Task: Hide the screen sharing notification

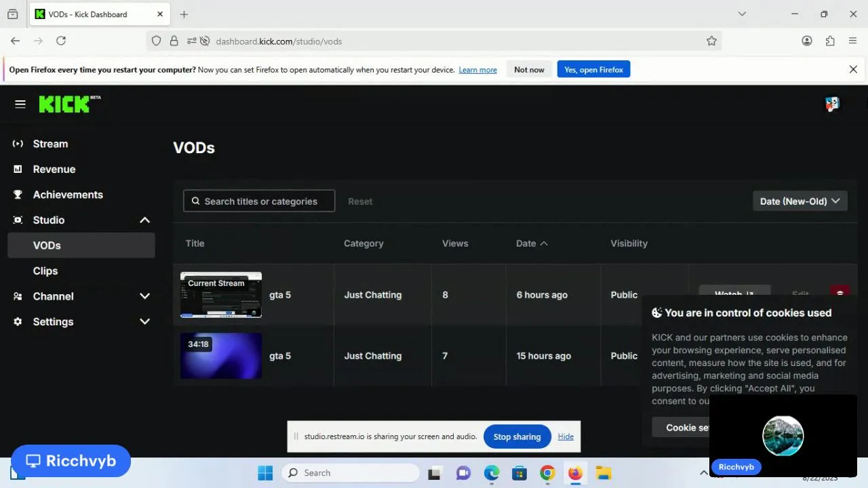Action: (x=566, y=436)
